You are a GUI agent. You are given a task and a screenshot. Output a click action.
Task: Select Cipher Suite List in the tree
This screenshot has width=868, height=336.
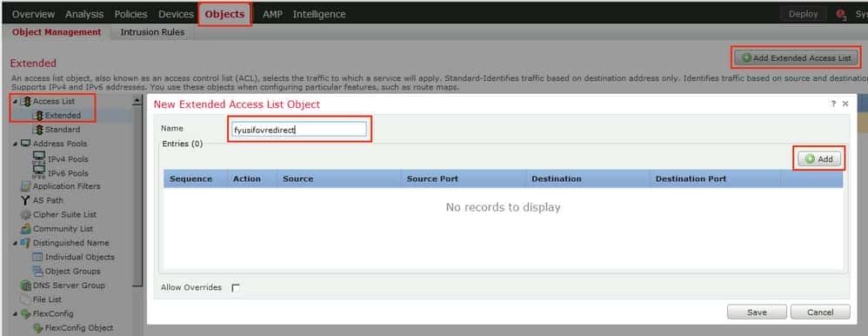64,215
